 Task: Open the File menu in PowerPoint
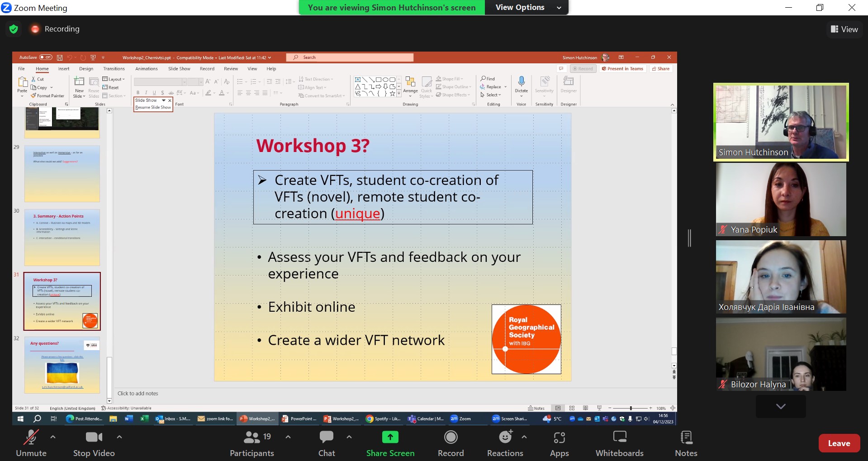[21, 69]
